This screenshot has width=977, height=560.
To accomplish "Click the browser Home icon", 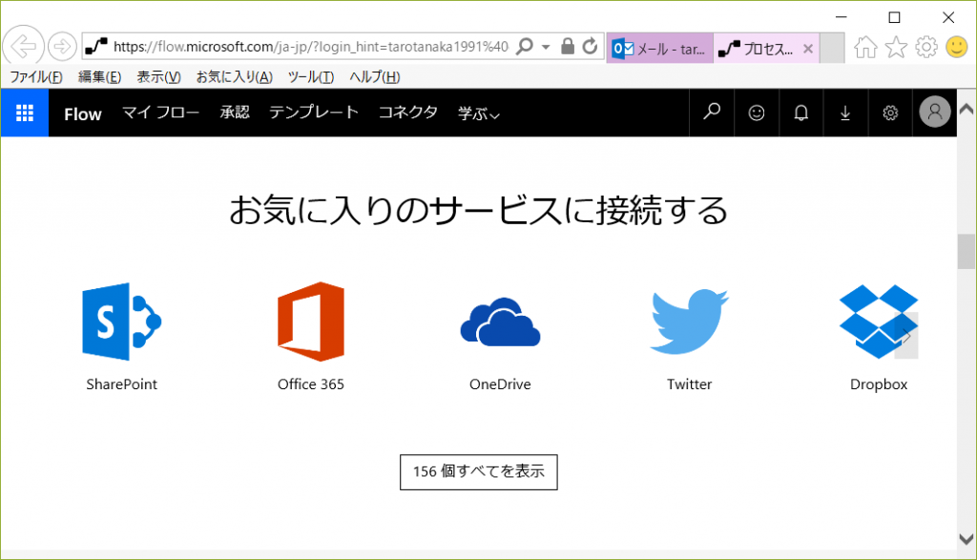I will (x=865, y=47).
